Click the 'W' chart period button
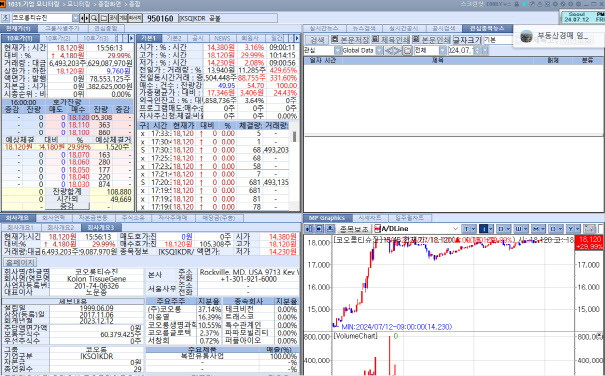Viewport: 605px width, 376px height. pos(518,229)
